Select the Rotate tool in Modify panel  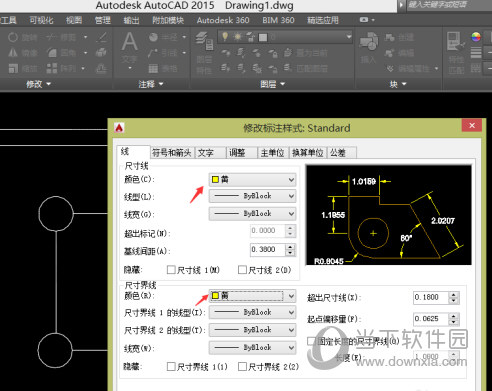[13, 37]
